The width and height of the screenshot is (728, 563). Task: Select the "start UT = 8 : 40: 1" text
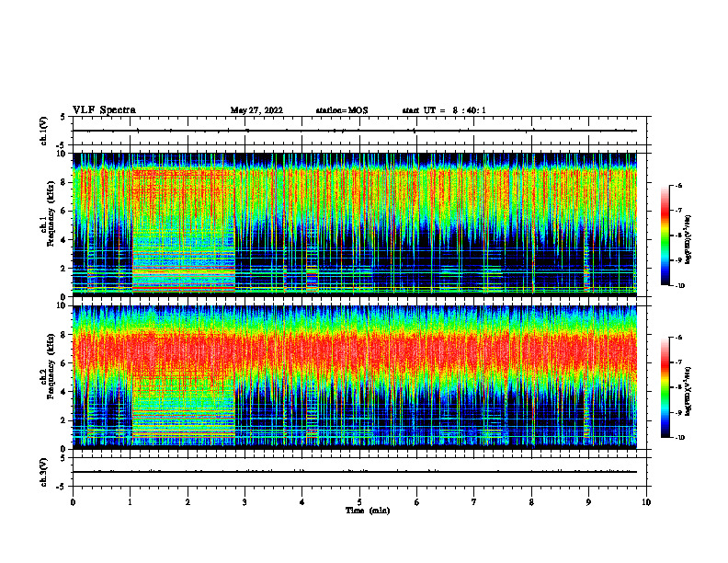point(444,110)
